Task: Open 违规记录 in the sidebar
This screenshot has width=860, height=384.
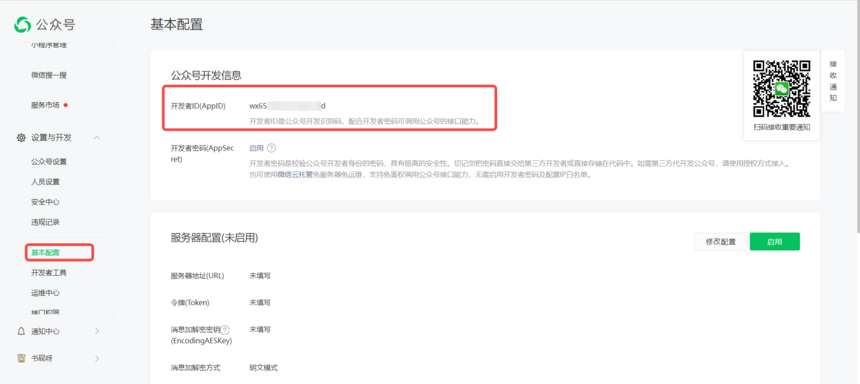Action: tap(45, 222)
